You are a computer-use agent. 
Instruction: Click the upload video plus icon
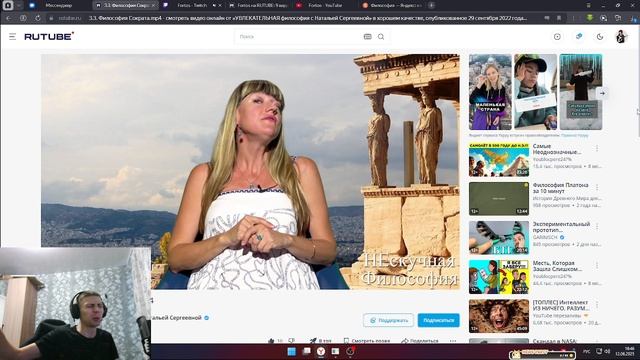[x=557, y=37]
